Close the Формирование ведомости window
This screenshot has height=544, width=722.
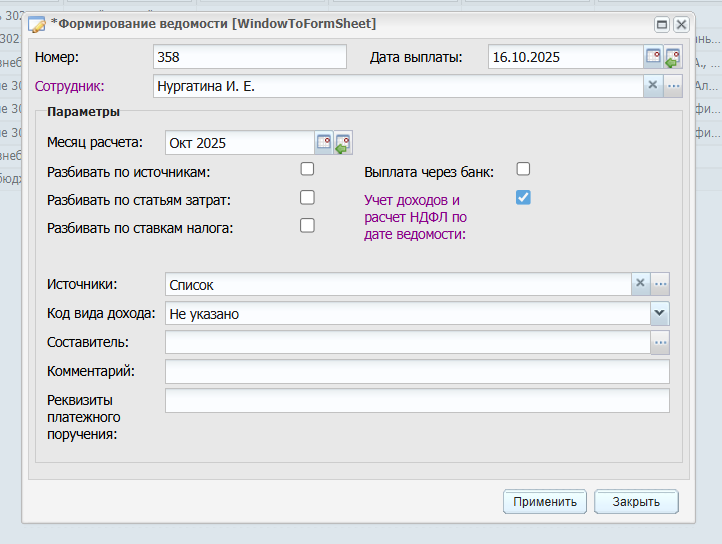681,24
